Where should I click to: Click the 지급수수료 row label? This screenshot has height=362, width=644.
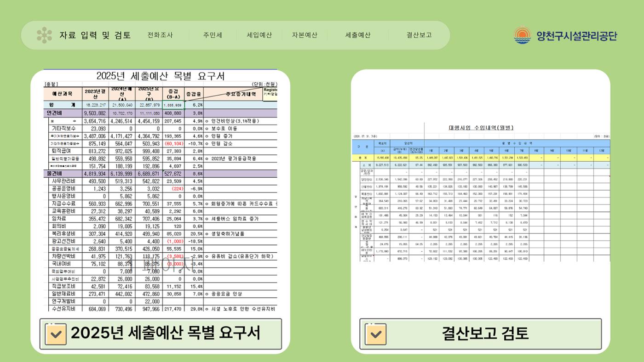64,204
